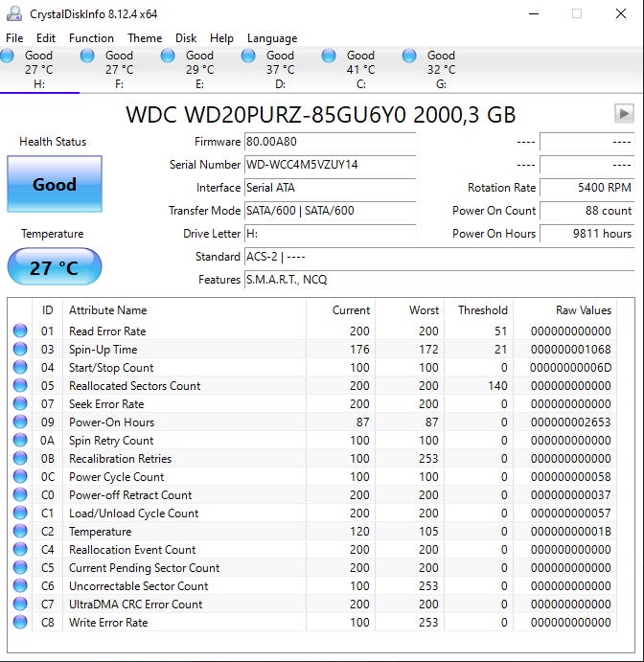Click the Raw Values column header
Screen dimensions: 644x662
(x=565, y=310)
